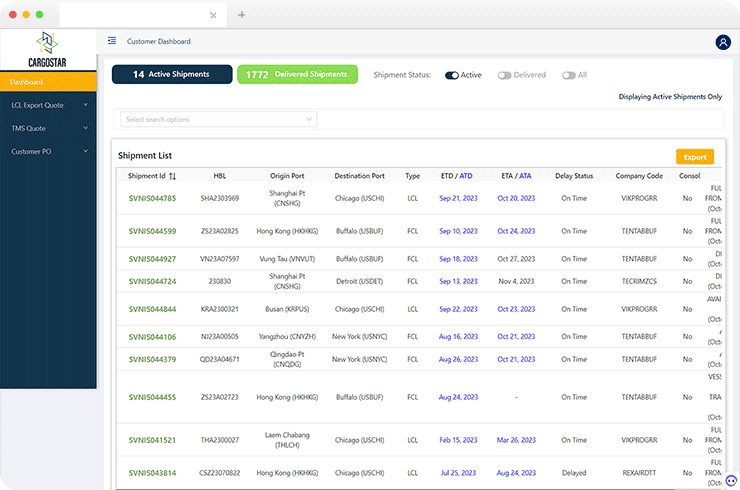Switch on the All shipment status toggle
This screenshot has height=490, width=740.
568,75
